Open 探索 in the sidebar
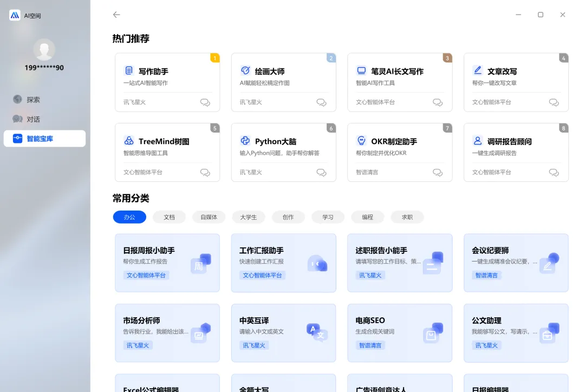 (44, 100)
